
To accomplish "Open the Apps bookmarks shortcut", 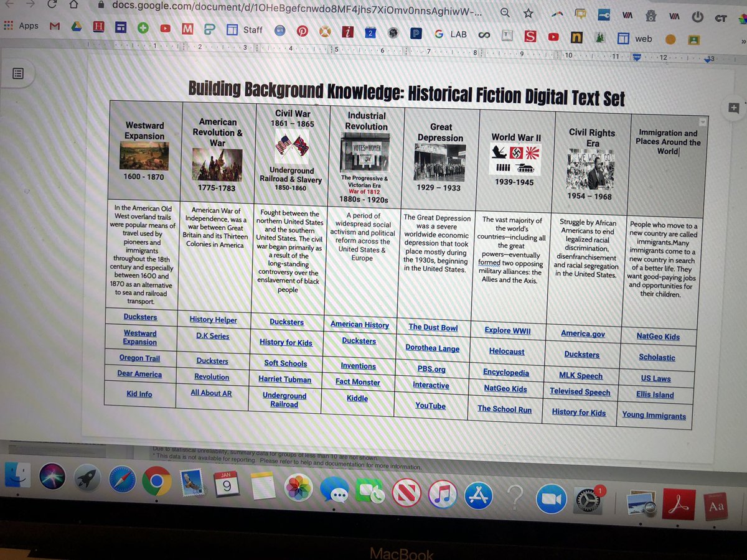I will (22, 26).
